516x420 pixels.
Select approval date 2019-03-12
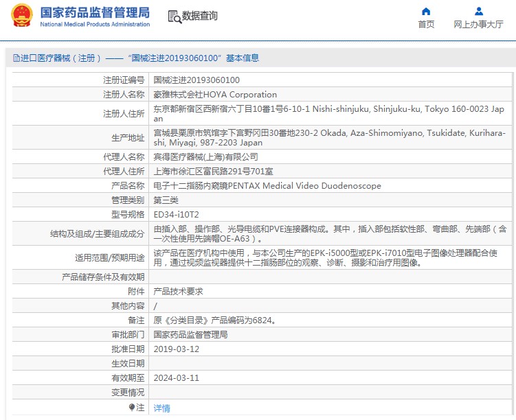177,349
